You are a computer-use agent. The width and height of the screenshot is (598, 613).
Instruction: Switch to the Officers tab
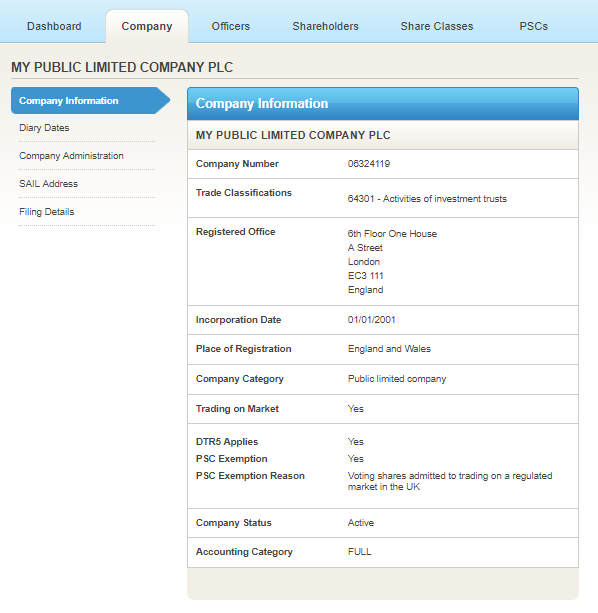231,26
